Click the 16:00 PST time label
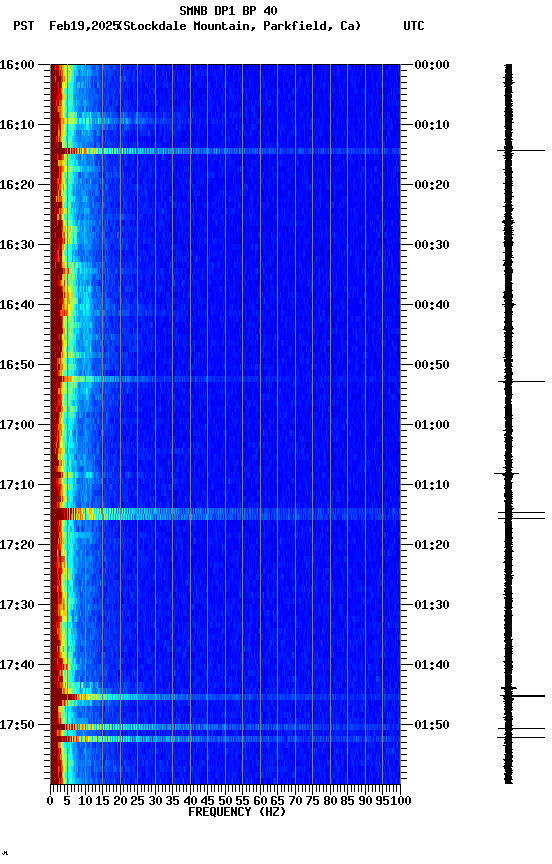 [17, 65]
